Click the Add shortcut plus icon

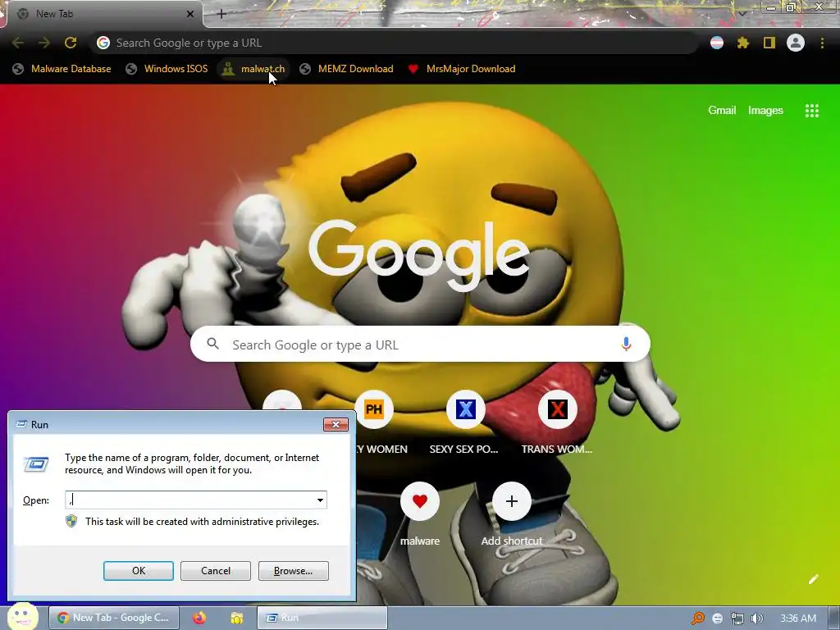click(x=512, y=501)
